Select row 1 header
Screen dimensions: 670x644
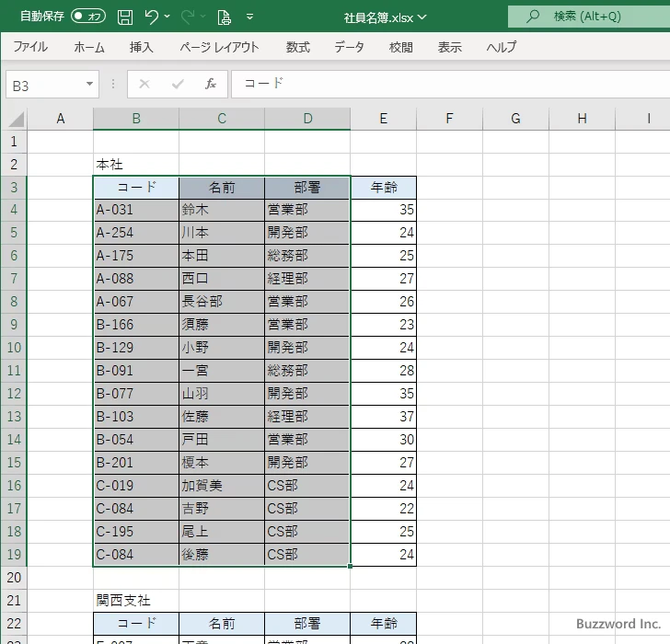click(14, 142)
